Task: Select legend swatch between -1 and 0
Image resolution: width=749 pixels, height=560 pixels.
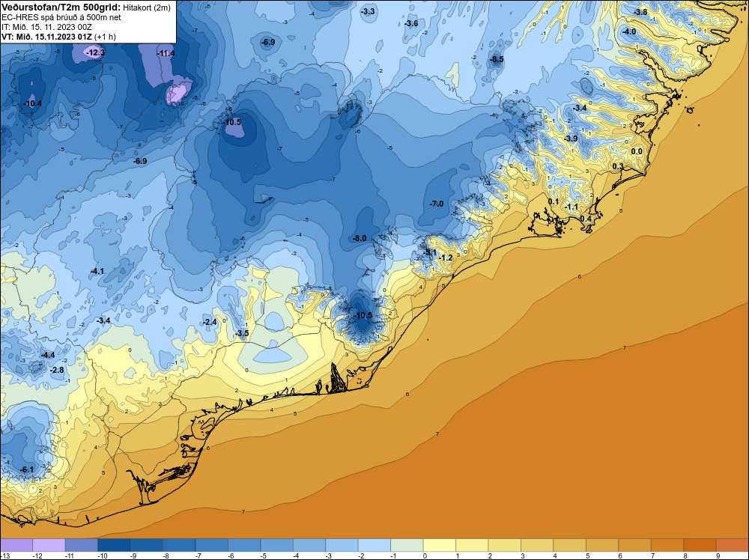Action: (x=407, y=545)
